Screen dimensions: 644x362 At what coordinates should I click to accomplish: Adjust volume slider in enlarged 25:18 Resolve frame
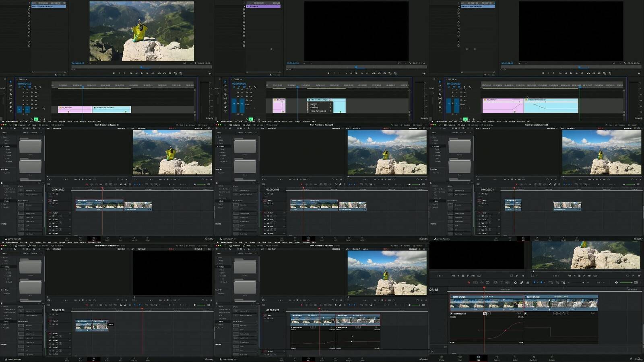(x=626, y=283)
